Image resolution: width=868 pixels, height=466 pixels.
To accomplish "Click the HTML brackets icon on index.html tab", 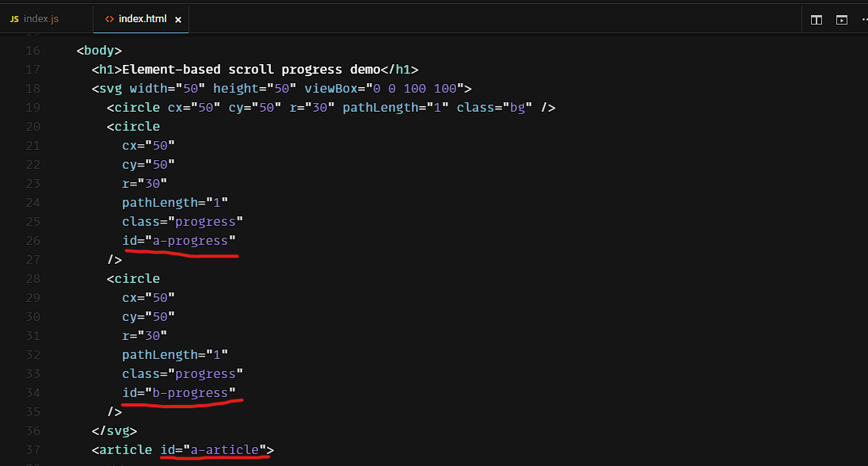I will [x=109, y=19].
